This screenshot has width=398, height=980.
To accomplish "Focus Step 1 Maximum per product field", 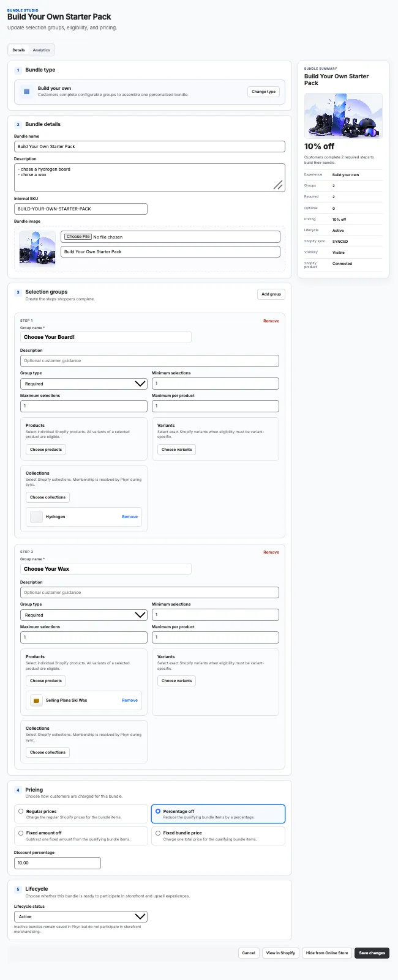I will tap(216, 406).
